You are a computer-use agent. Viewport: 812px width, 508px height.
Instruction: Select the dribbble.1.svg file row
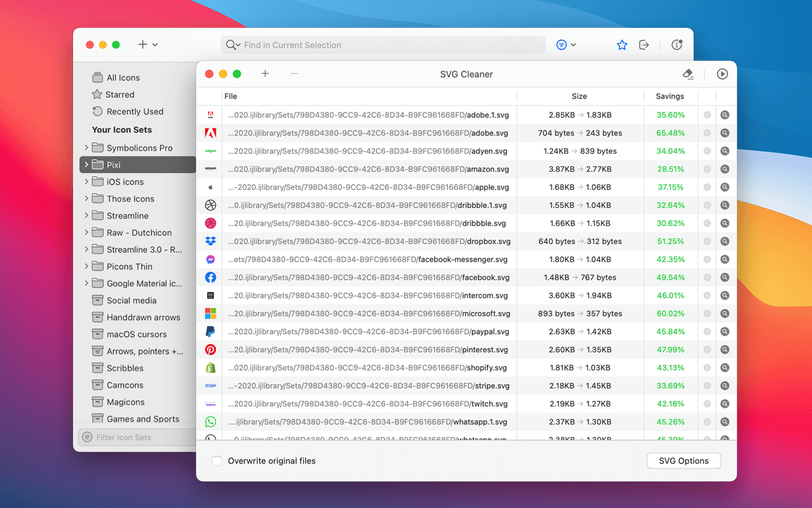(466, 205)
